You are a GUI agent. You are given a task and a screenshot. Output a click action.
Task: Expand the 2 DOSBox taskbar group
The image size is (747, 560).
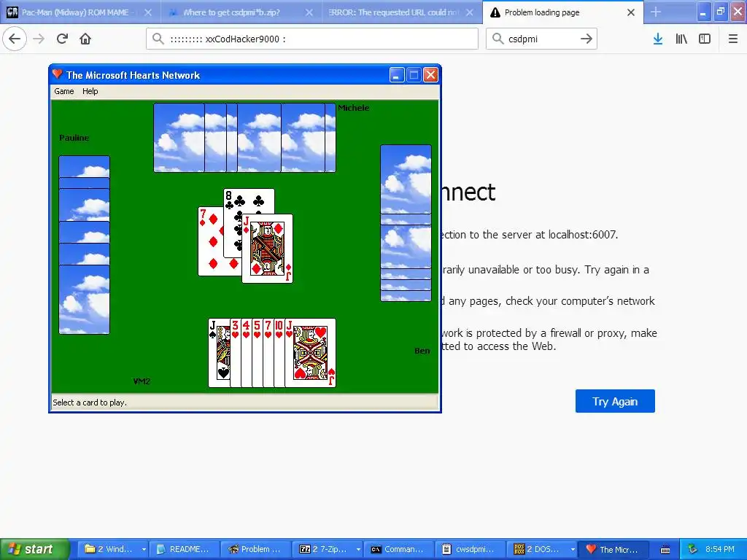(x=542, y=549)
